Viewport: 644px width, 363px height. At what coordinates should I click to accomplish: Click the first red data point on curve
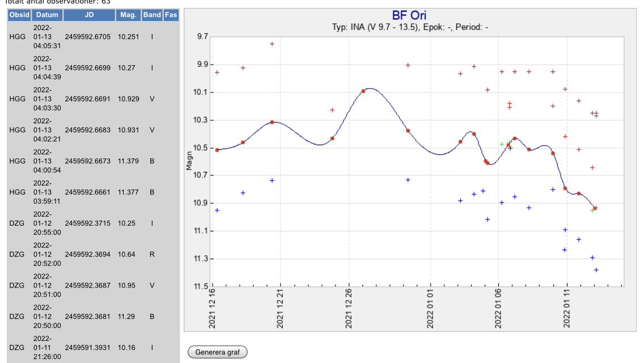[x=217, y=150]
